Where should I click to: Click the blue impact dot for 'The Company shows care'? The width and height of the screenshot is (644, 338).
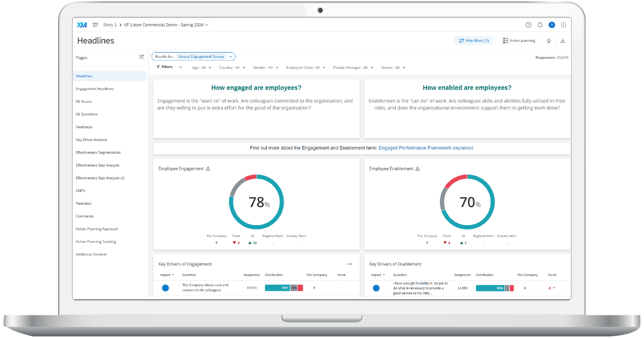point(165,288)
